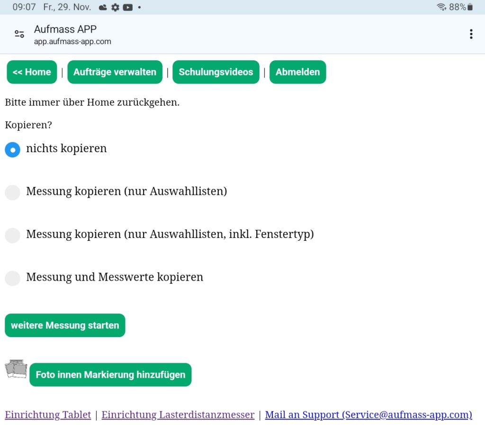485x448 pixels.
Task: Go back via the '<< Home' button
Action: [32, 72]
